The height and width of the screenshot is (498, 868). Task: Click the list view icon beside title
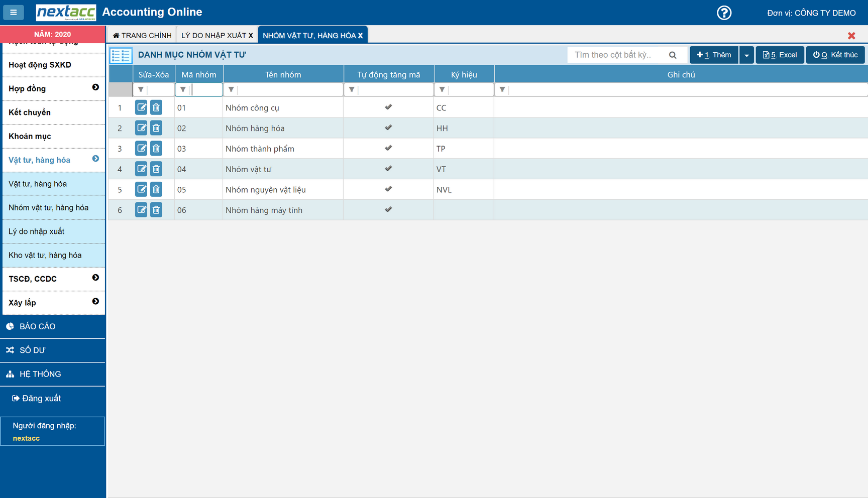click(x=121, y=55)
